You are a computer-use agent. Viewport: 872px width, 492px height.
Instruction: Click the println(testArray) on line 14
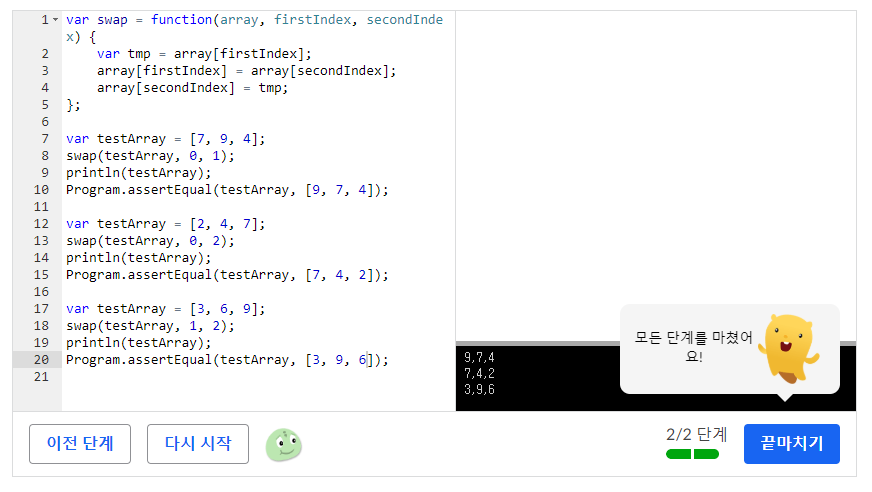pyautogui.click(x=138, y=258)
